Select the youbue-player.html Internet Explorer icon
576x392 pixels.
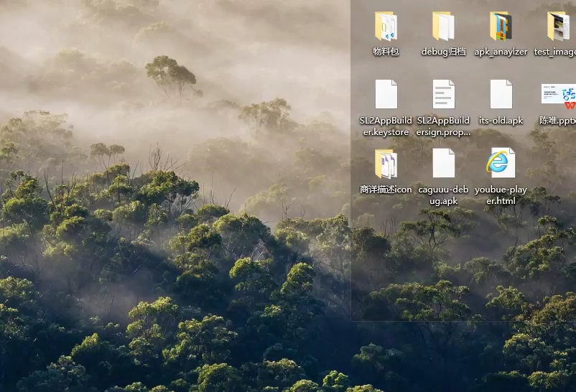tap(501, 163)
